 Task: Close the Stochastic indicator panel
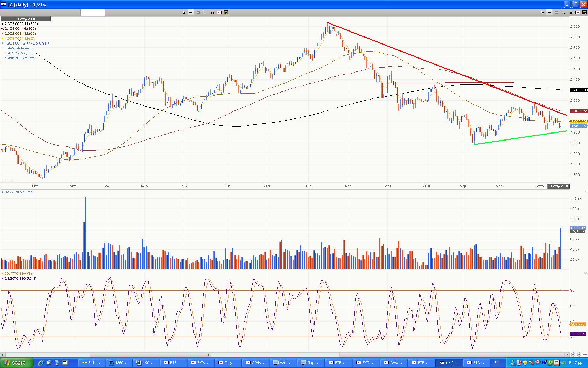[x=586, y=273]
